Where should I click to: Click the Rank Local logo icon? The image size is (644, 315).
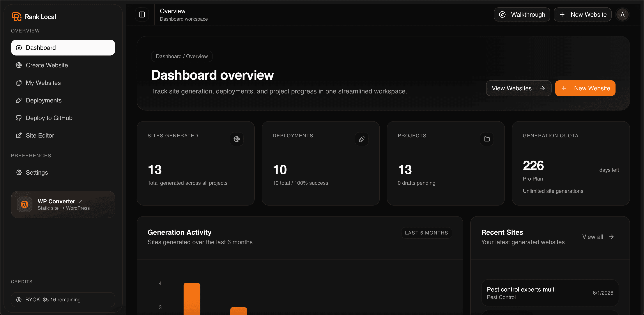click(x=16, y=17)
